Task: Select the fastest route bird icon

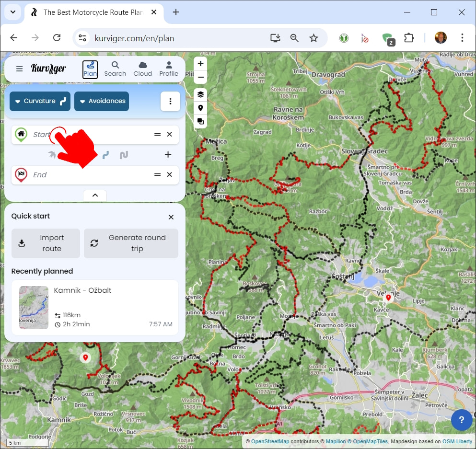Action: [x=52, y=154]
